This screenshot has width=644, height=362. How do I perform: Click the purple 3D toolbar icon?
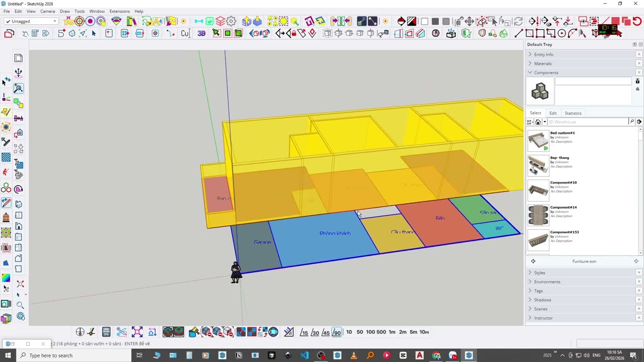pyautogui.click(x=201, y=33)
